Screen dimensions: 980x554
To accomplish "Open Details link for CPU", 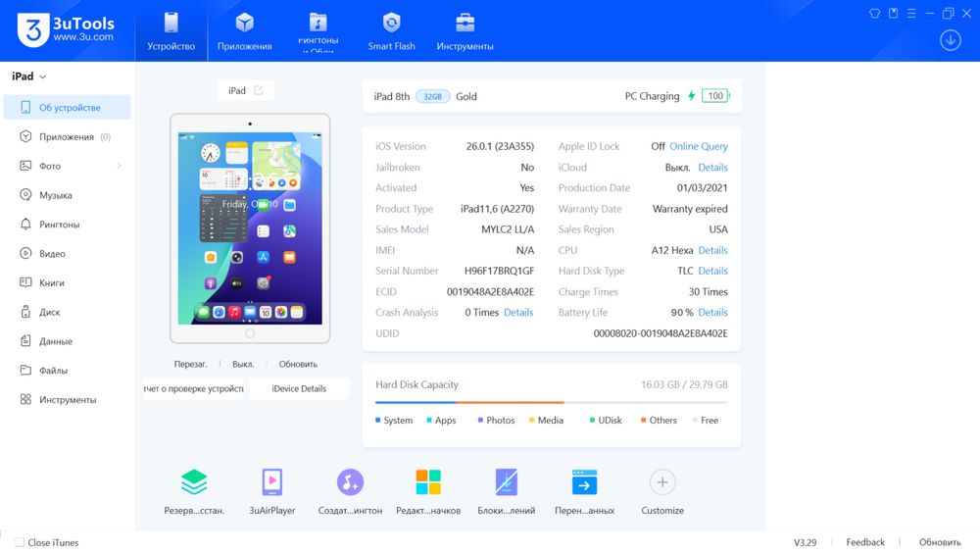I will [713, 250].
